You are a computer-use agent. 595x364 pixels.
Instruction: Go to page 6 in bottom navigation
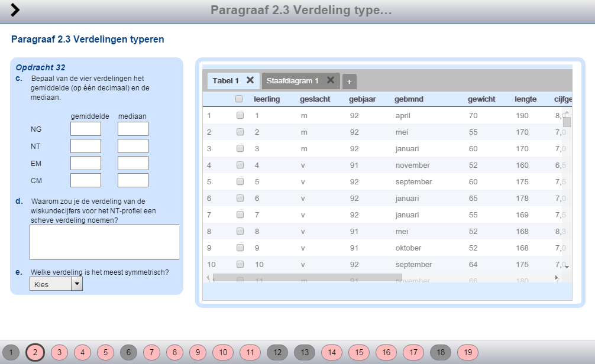pyautogui.click(x=128, y=352)
